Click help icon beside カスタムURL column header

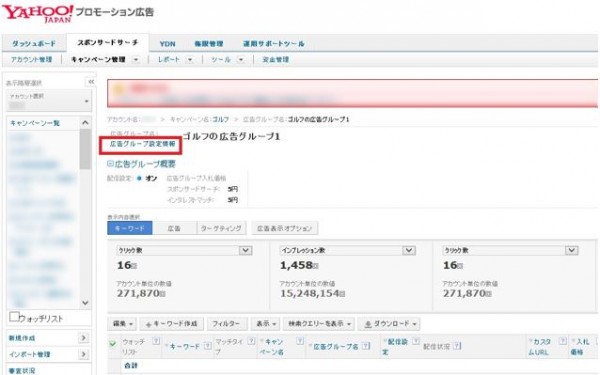click(562, 341)
